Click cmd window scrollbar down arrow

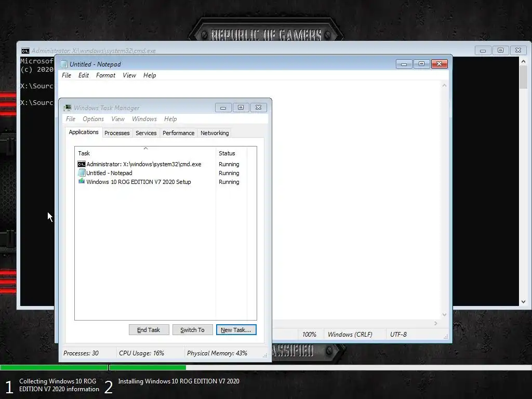click(x=524, y=302)
